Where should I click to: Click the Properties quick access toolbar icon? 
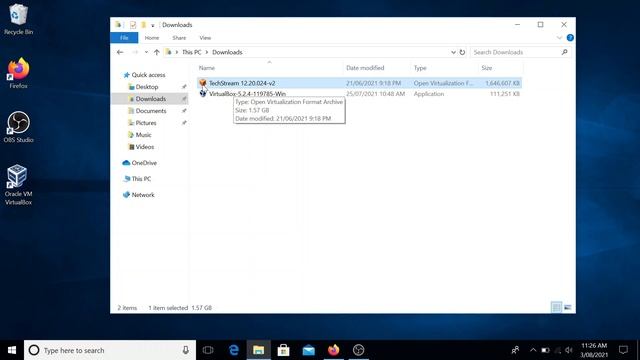[133, 25]
